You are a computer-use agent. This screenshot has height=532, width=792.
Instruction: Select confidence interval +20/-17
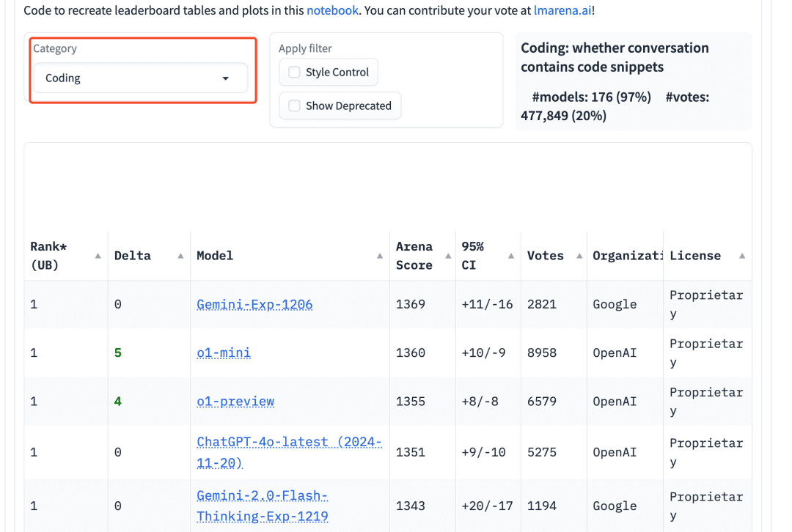[487, 506]
